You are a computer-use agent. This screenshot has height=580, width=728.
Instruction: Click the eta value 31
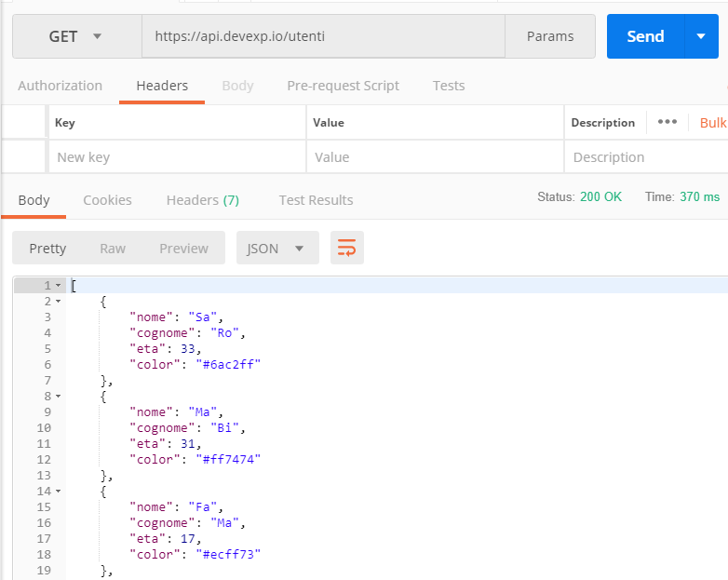point(188,443)
